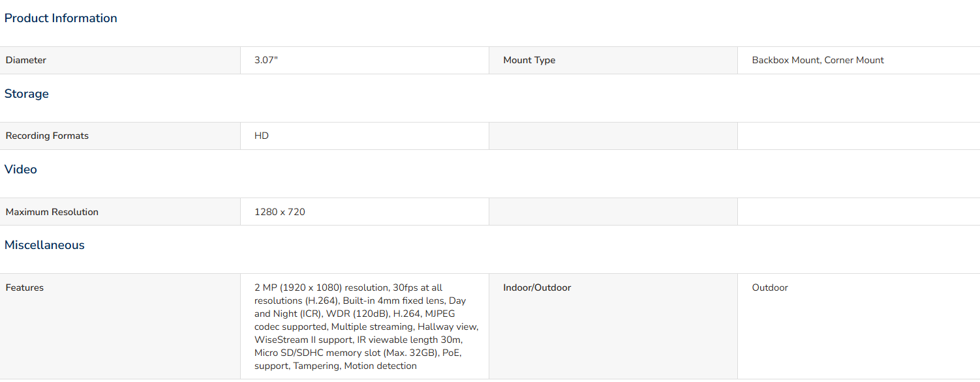Click the features description paragraph
The image size is (980, 382).
[367, 327]
